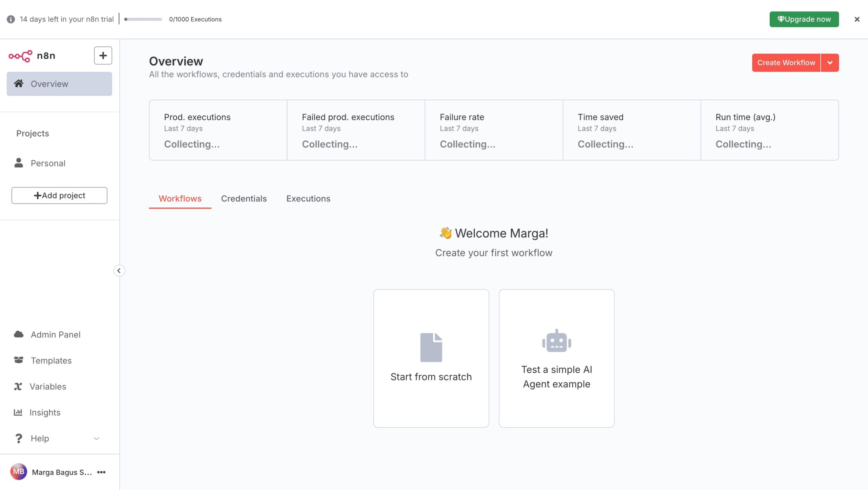Click the Add project button
This screenshot has height=490, width=868.
click(x=59, y=195)
